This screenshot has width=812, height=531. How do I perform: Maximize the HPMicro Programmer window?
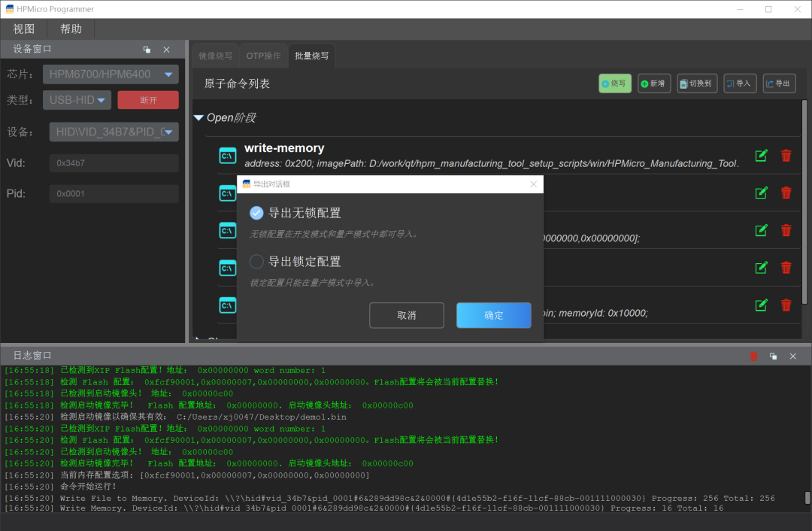click(768, 9)
